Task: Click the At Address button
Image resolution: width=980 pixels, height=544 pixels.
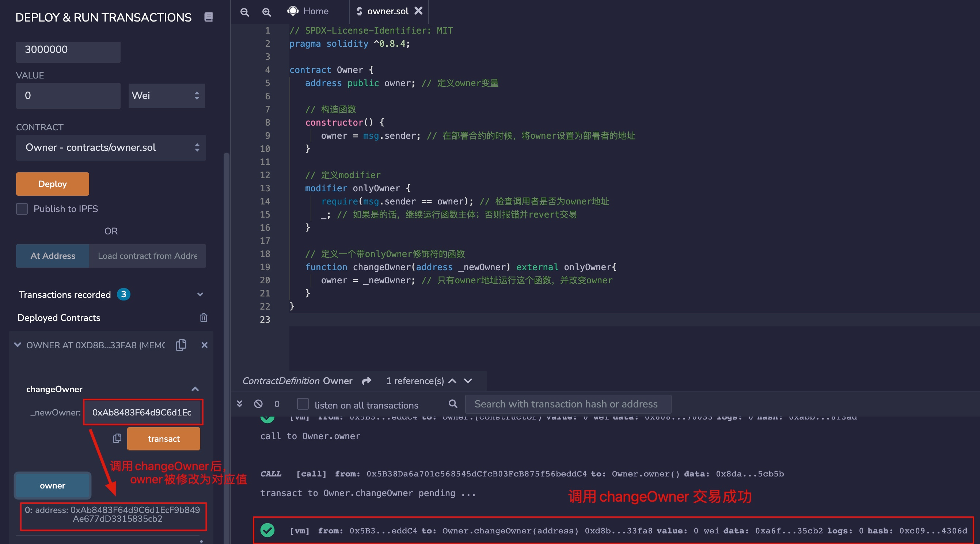Action: click(53, 256)
